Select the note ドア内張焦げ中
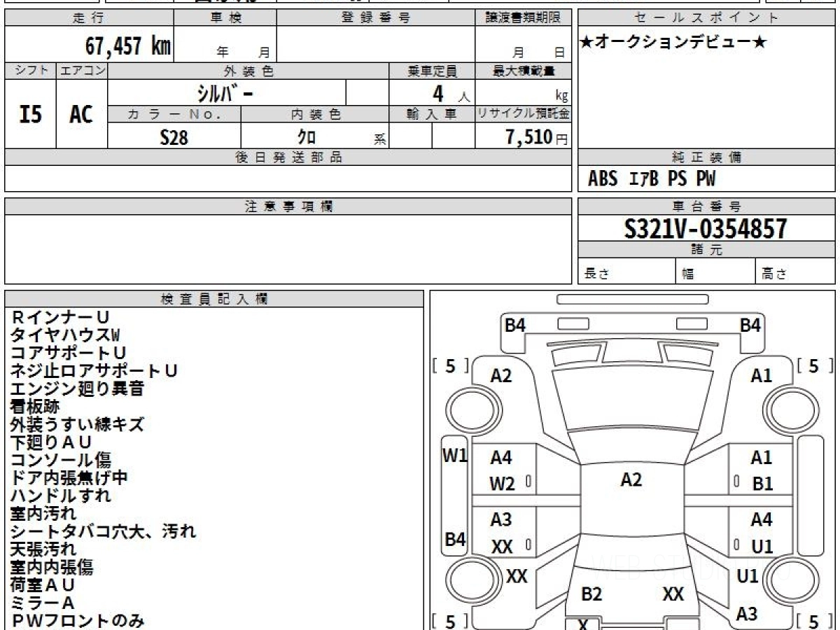The image size is (840, 630). click(69, 477)
